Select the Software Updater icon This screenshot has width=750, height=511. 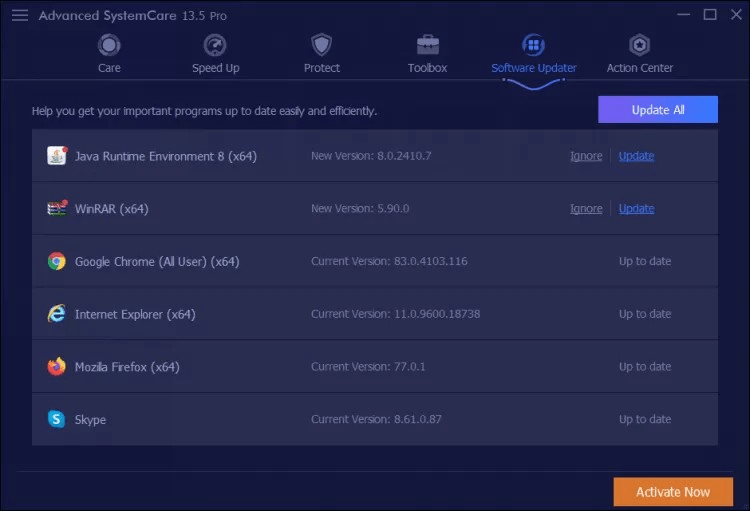pyautogui.click(x=533, y=45)
